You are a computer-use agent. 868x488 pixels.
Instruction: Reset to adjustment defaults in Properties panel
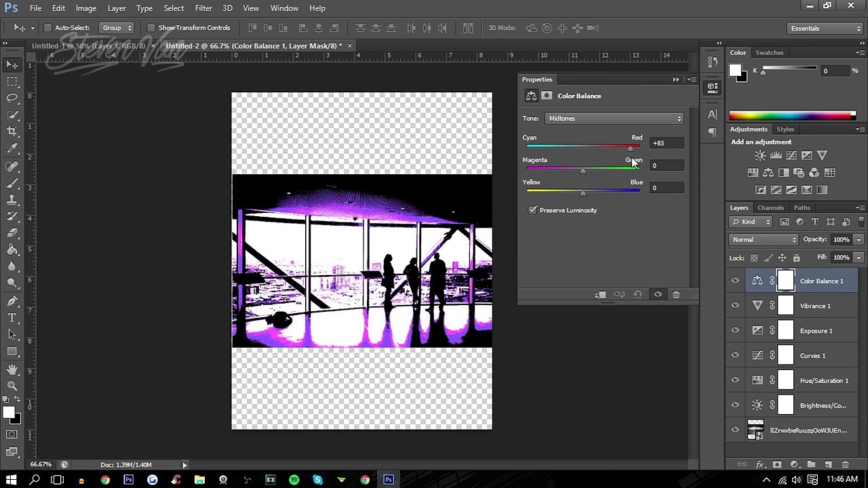[x=637, y=294]
